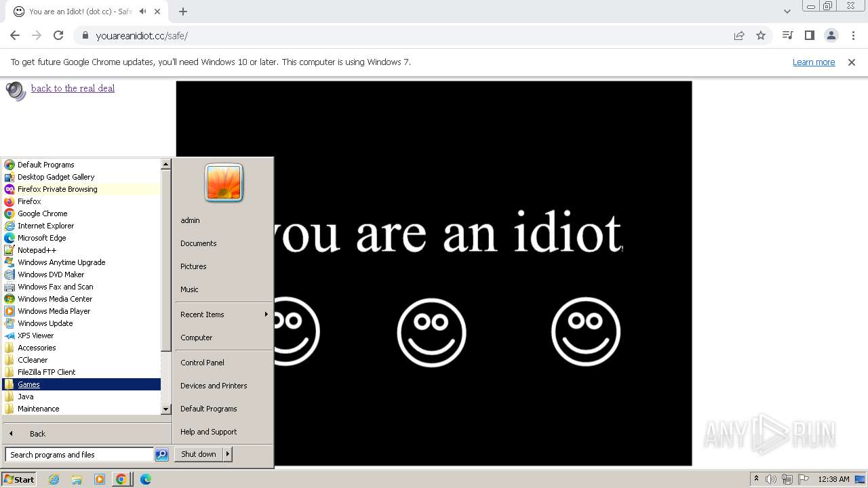Viewport: 868px width, 488px height.
Task: Click the browser forward arrow
Action: coord(37,35)
